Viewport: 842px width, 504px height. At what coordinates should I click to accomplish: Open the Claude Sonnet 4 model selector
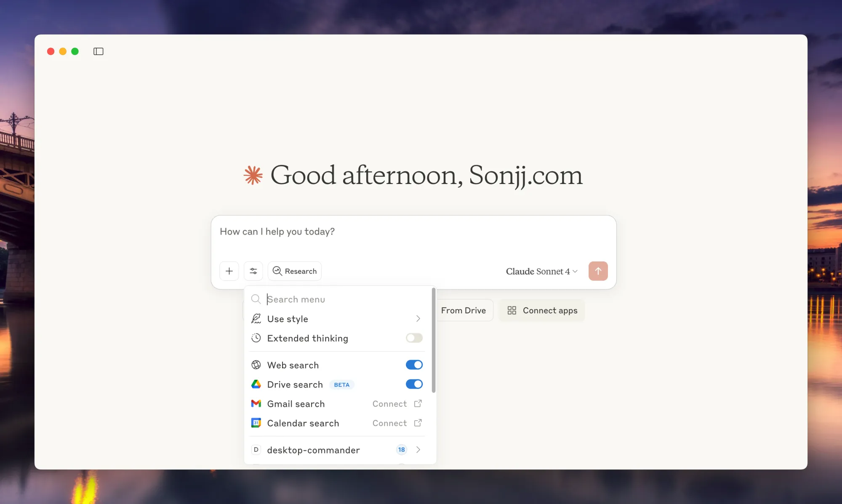tap(541, 271)
